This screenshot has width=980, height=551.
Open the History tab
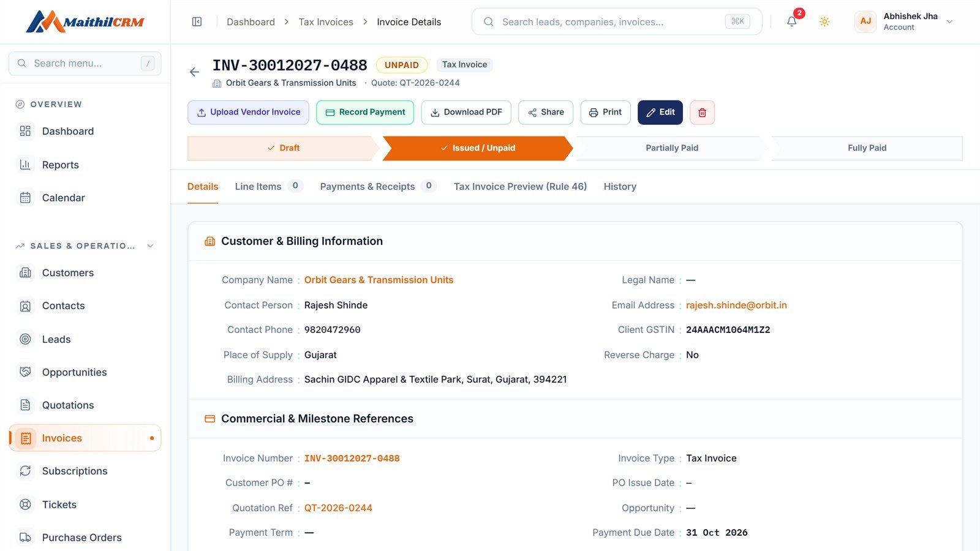(x=620, y=187)
